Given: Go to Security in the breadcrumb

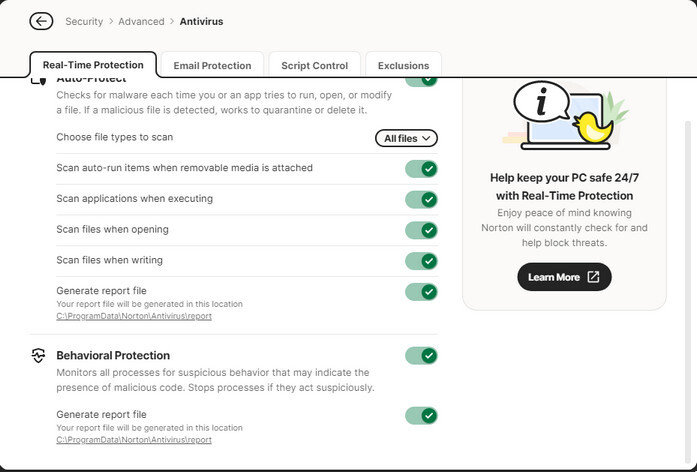Looking at the screenshot, I should [x=84, y=21].
